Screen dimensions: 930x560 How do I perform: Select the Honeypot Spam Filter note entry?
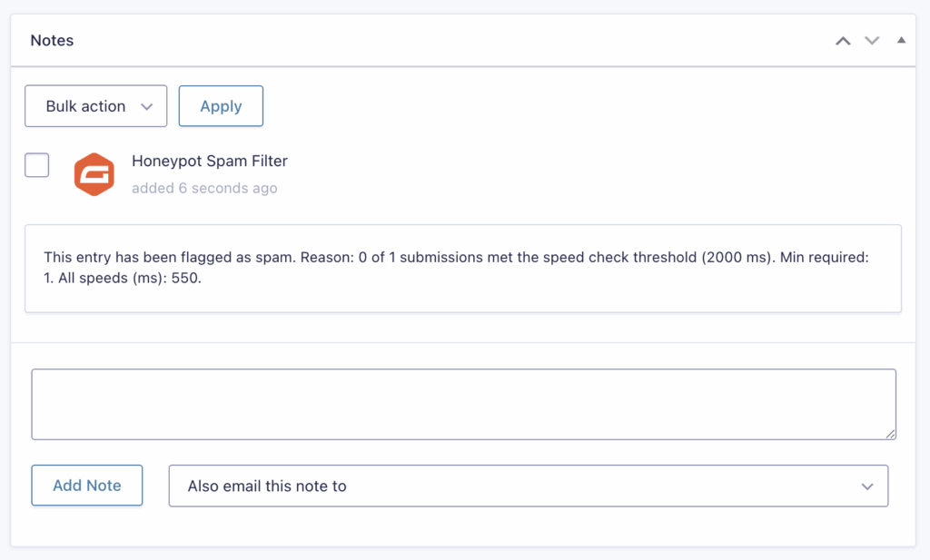[x=209, y=161]
